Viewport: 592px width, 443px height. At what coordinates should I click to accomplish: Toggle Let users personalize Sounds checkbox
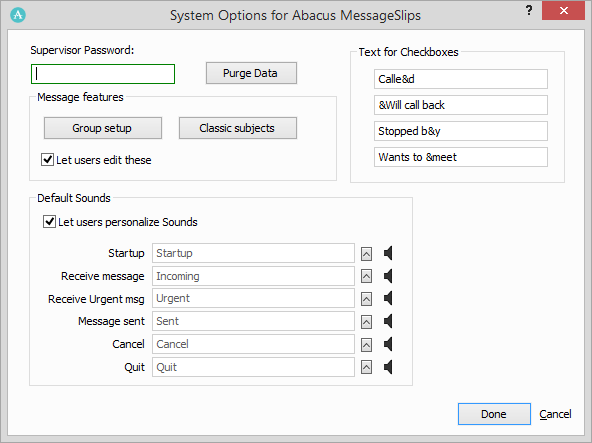click(x=49, y=222)
